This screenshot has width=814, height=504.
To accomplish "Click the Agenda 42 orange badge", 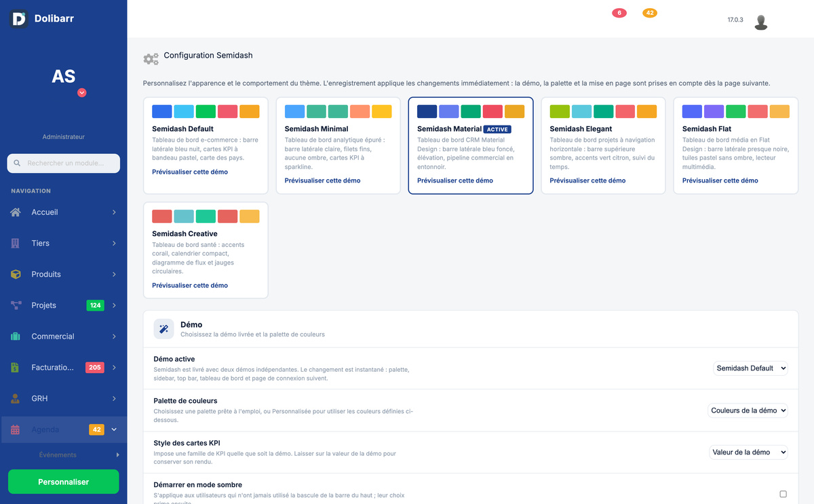I will click(x=96, y=429).
